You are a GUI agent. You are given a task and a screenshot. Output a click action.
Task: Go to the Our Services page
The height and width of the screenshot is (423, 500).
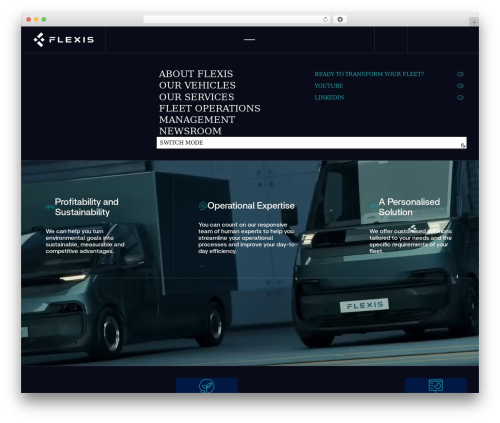pyautogui.click(x=197, y=97)
